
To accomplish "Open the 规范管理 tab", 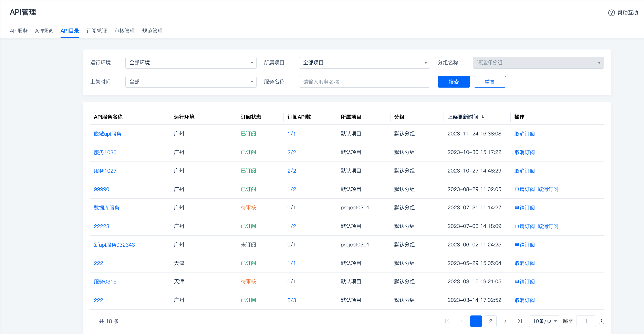I will pyautogui.click(x=152, y=31).
